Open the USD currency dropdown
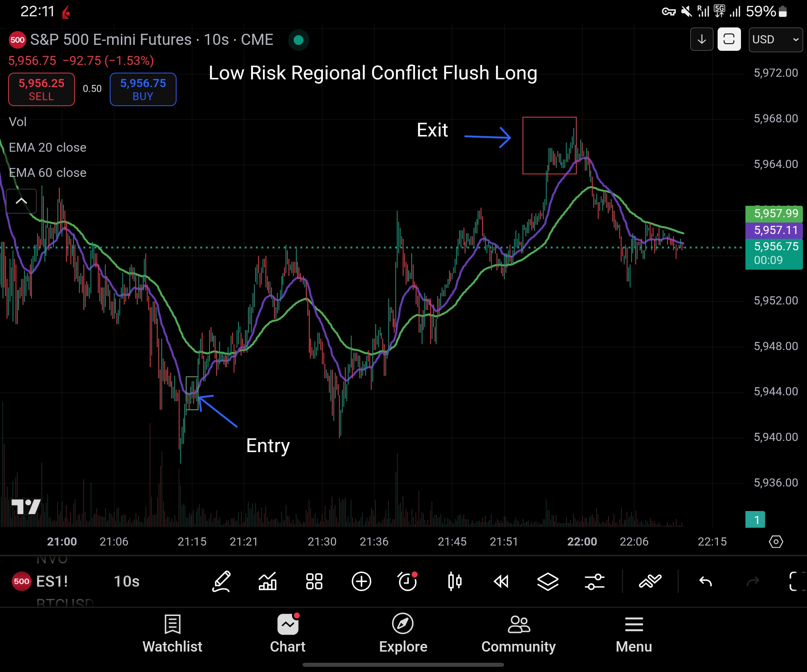Image resolution: width=807 pixels, height=672 pixels. pyautogui.click(x=775, y=40)
